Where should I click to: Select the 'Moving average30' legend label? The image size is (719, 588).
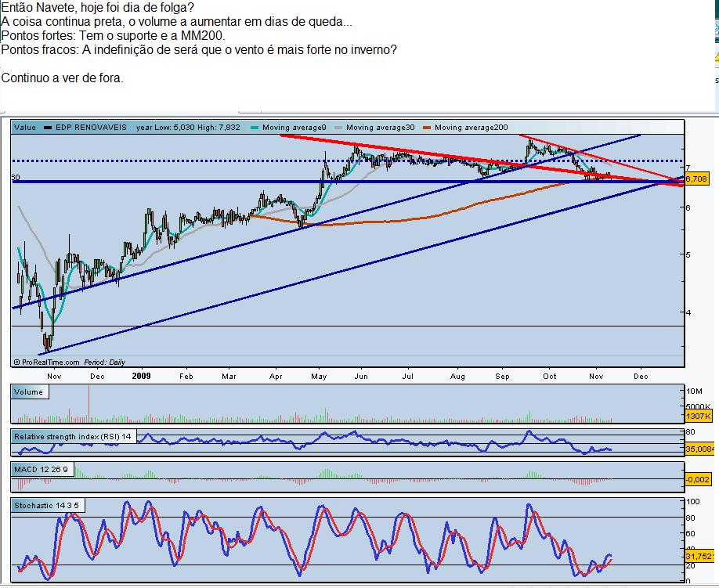click(x=381, y=128)
